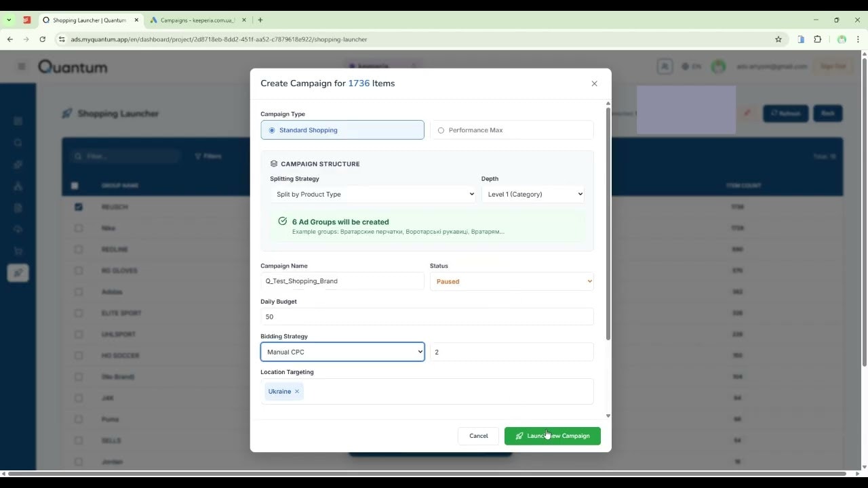Click the pinned red browser tab
Viewport: 868px width, 488px height.
[x=27, y=20]
